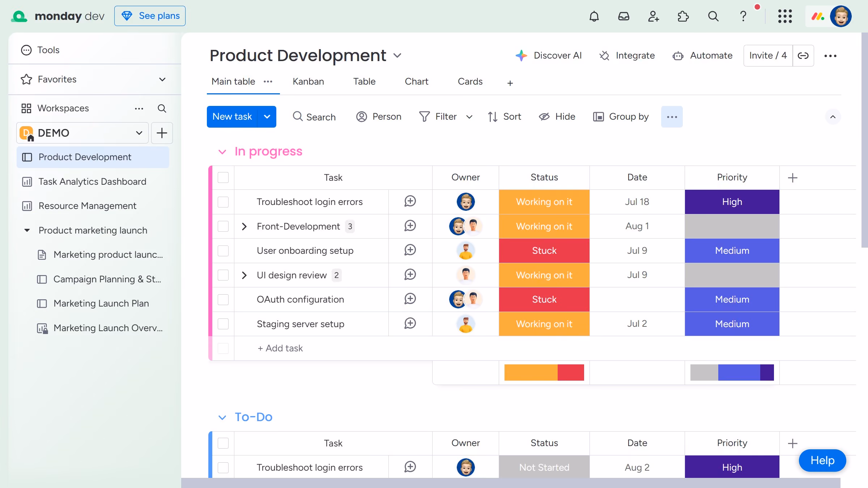
Task: Select all tasks in In progress group
Action: coord(223,177)
